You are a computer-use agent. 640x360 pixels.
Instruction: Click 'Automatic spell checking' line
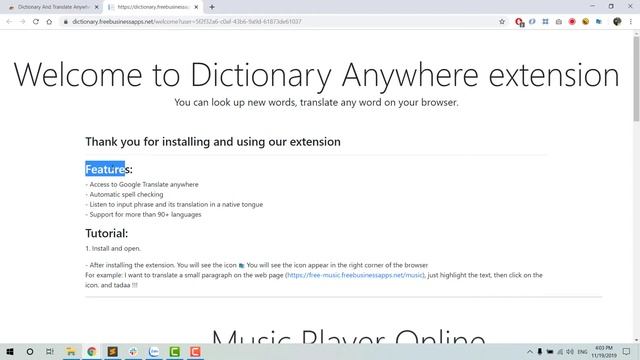tap(124, 195)
